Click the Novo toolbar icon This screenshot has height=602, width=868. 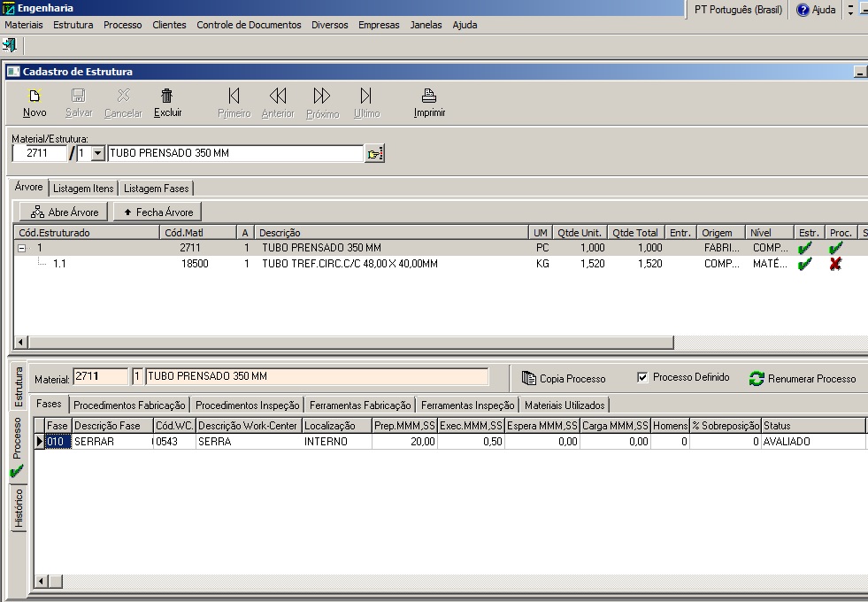[x=35, y=96]
